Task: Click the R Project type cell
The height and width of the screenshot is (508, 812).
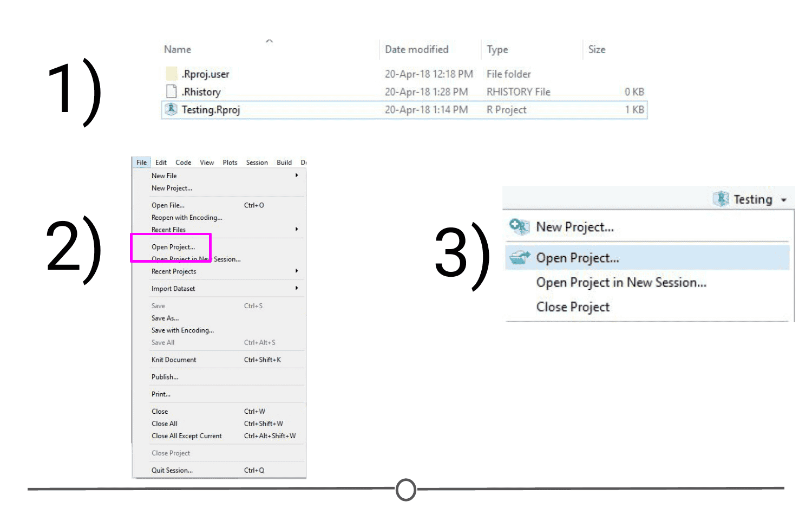Action: [x=506, y=110]
